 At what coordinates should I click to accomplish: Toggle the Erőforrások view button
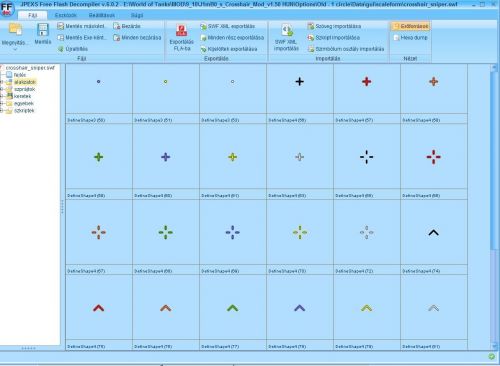(x=410, y=26)
